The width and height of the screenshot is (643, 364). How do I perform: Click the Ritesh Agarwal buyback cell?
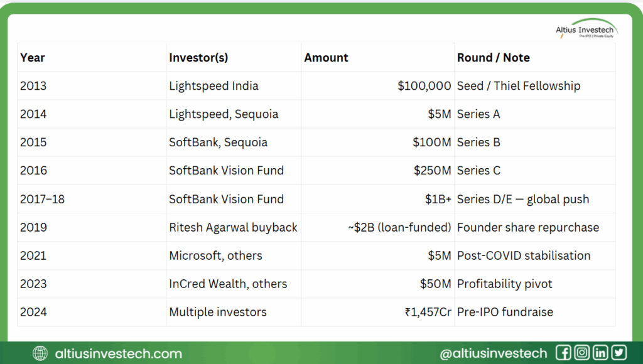[233, 227]
